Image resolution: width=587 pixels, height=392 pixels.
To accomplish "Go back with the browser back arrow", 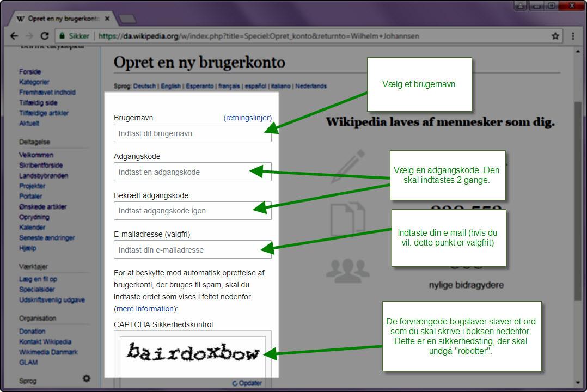I will tap(14, 36).
